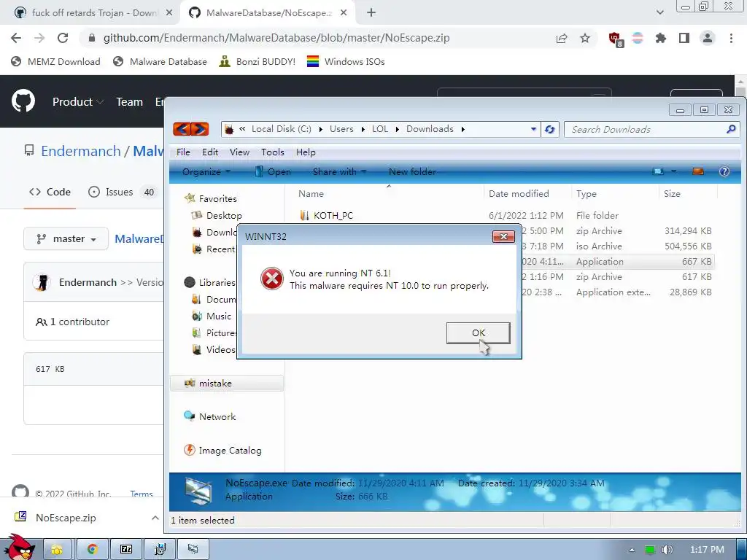Click the Downloads breadcrumb segment
747x560 pixels.
click(x=430, y=129)
